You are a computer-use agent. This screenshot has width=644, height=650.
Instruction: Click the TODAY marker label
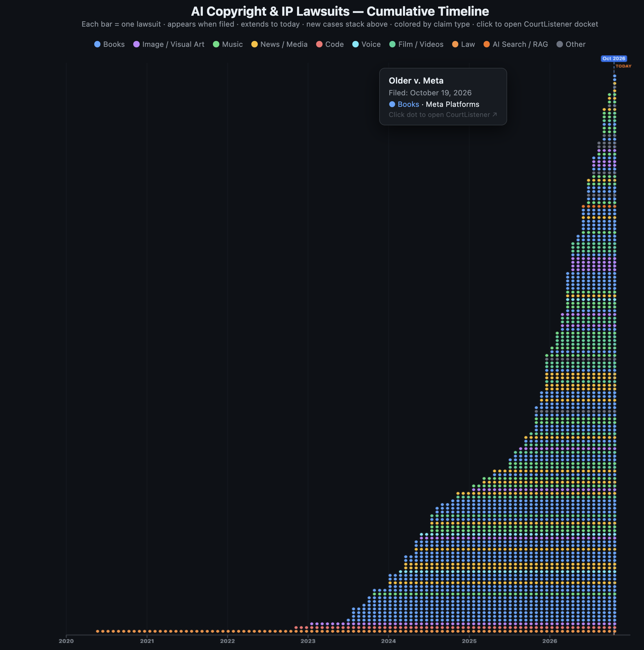pos(624,66)
